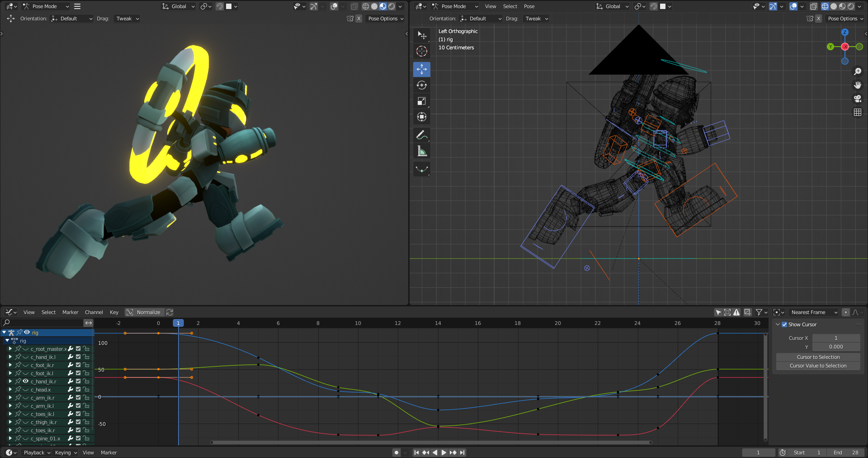Toggle eye visibility on top rig row

(x=27, y=332)
